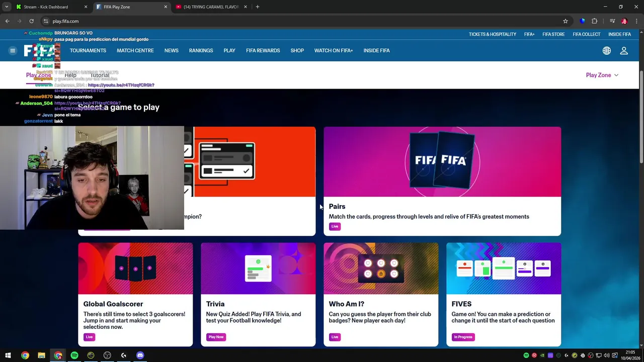
Task: Expand the Play Zone dropdown on the right
Action: pyautogui.click(x=602, y=75)
